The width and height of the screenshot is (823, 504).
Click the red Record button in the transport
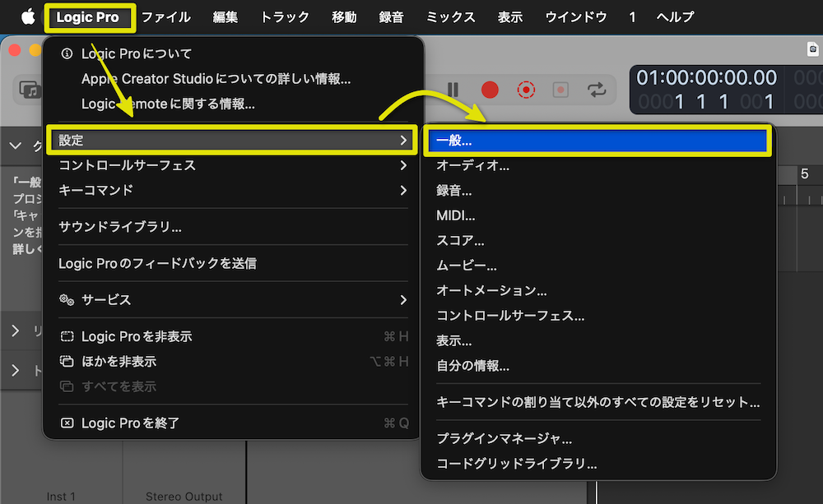click(490, 90)
